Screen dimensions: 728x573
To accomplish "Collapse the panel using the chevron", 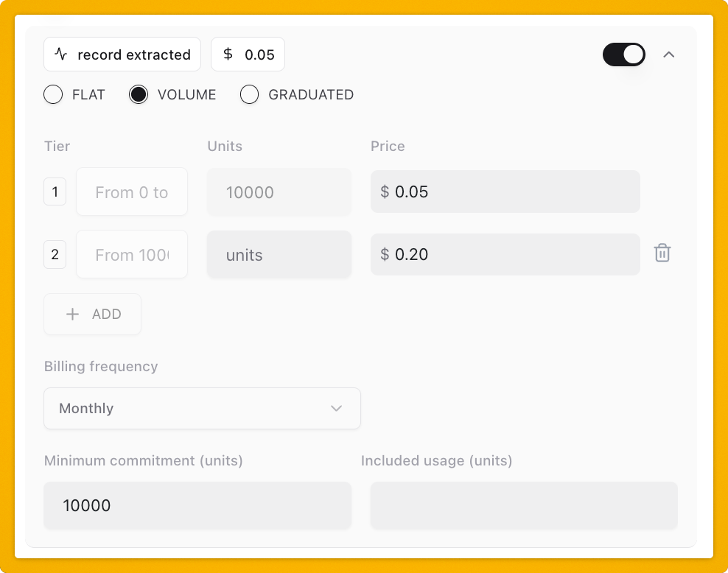I will (x=669, y=54).
